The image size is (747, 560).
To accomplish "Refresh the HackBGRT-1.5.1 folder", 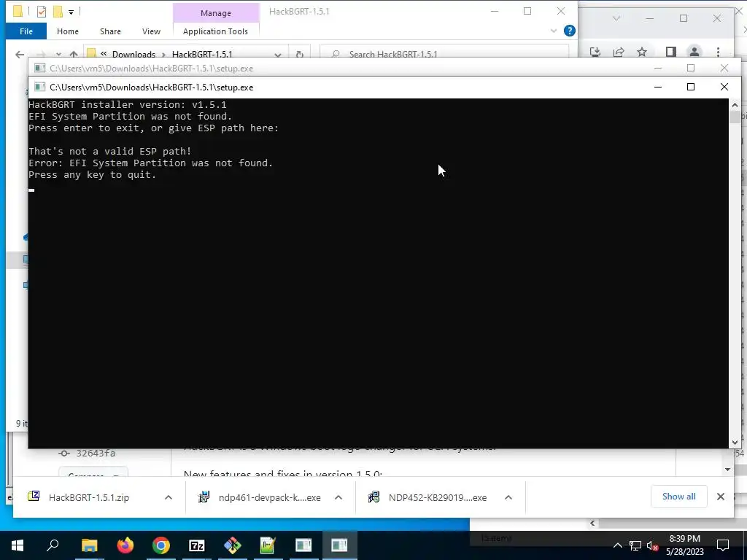I will click(300, 54).
